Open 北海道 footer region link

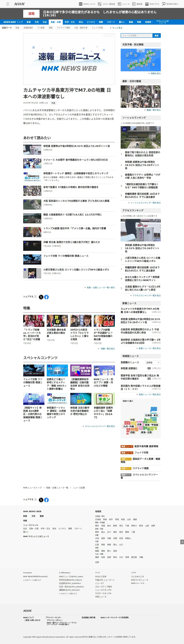coord(98,519)
